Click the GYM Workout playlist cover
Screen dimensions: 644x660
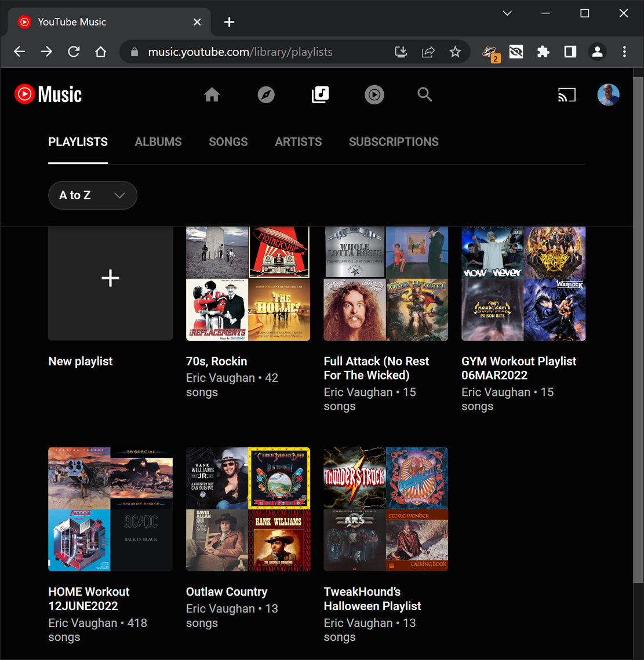(x=523, y=283)
